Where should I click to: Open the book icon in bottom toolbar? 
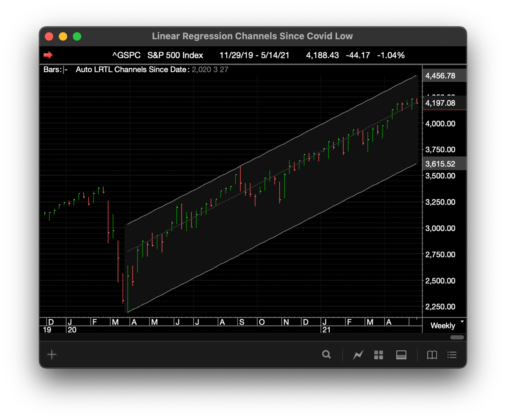pyautogui.click(x=432, y=355)
